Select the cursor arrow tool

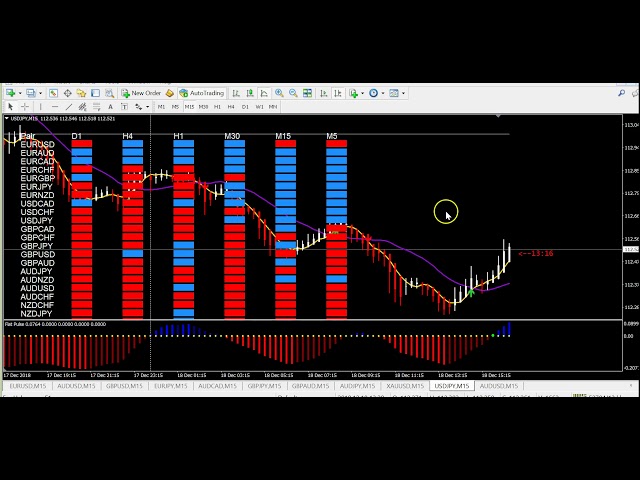[x=10, y=106]
